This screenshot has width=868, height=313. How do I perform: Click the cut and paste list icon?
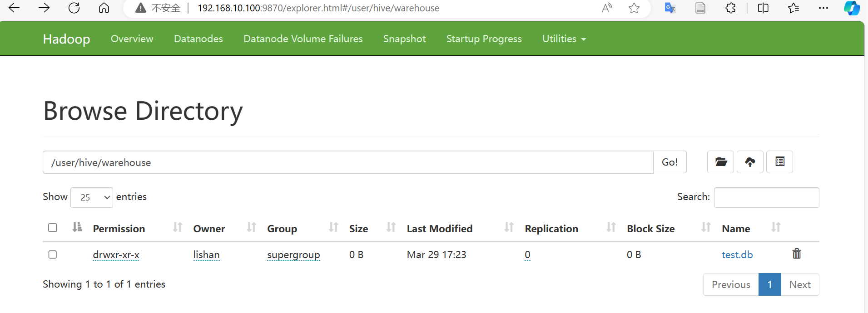[779, 162]
